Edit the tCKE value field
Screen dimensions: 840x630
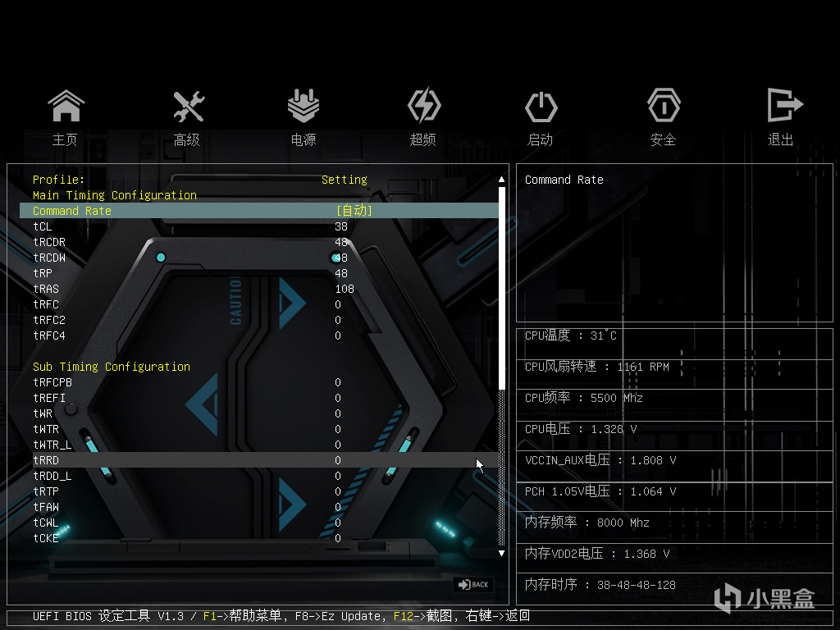point(338,538)
